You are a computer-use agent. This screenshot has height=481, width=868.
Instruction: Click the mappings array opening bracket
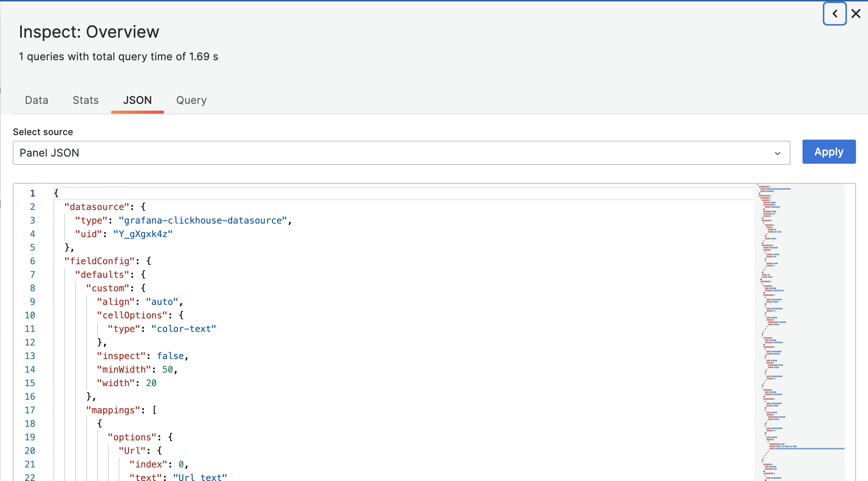click(x=154, y=410)
